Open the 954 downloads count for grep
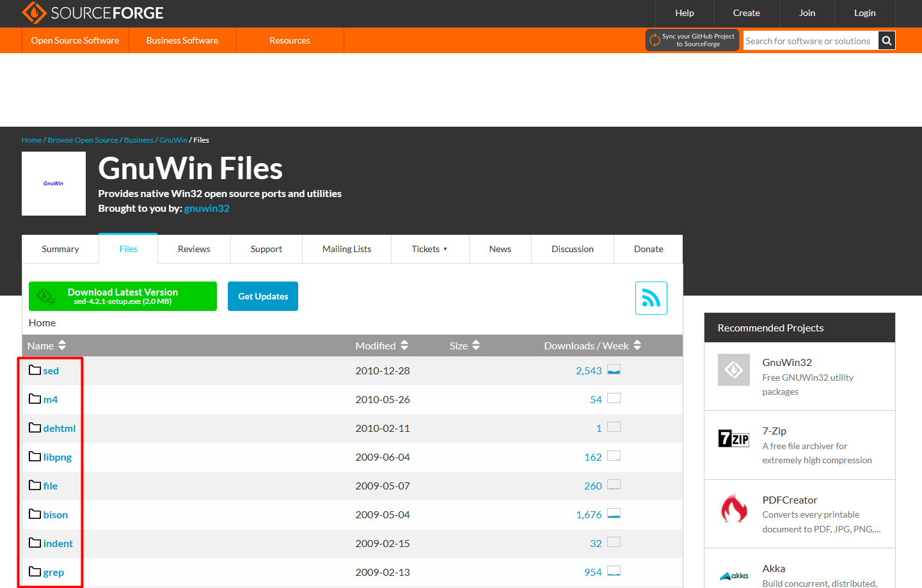922x588 pixels. tap(592, 572)
